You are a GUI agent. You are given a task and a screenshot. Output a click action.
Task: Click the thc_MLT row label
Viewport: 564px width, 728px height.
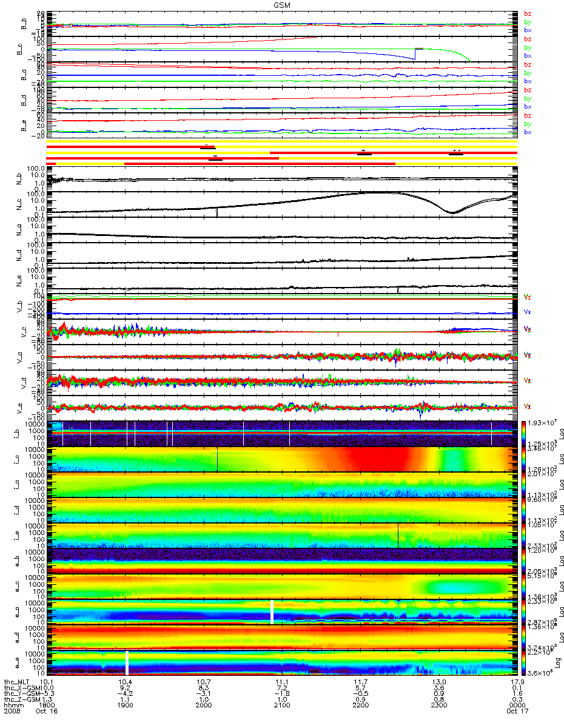pos(17,681)
